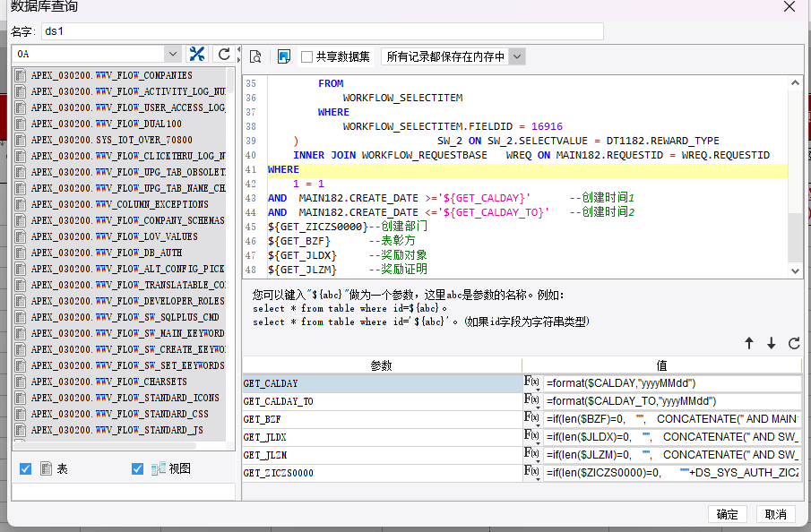Click table icon of WWV_FLOW_DUAL100 row
This screenshot has height=532, width=811.
21,124
